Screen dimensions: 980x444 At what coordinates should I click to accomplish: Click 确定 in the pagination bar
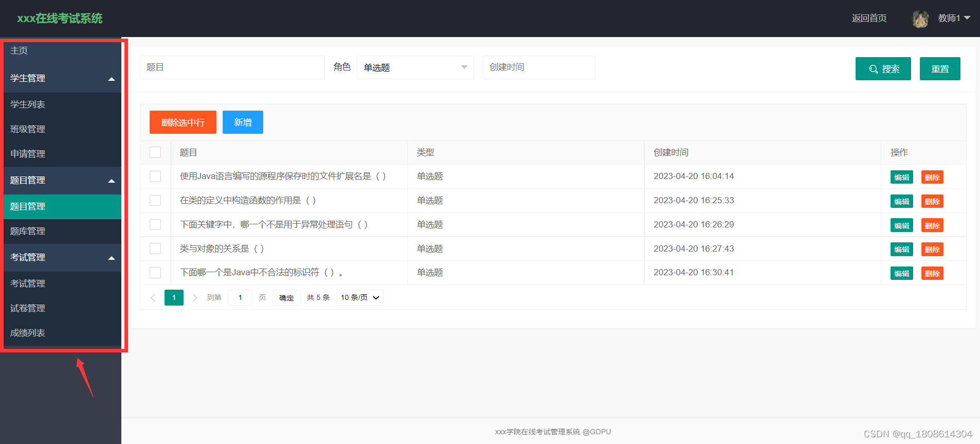286,298
